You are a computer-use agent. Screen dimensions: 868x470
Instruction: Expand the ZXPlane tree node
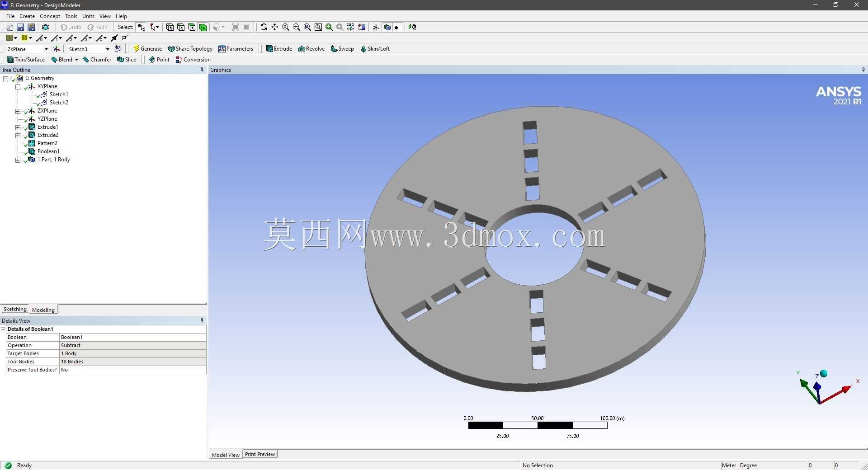18,111
